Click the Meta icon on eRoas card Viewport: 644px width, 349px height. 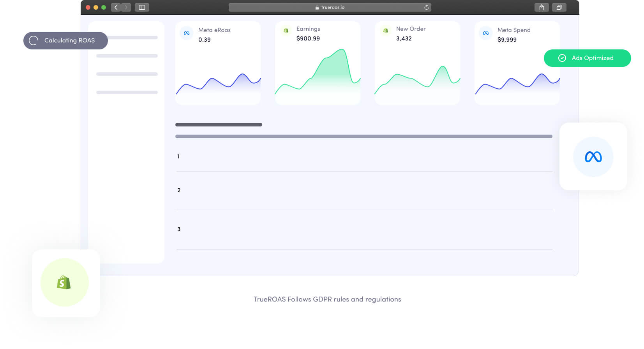pyautogui.click(x=187, y=33)
